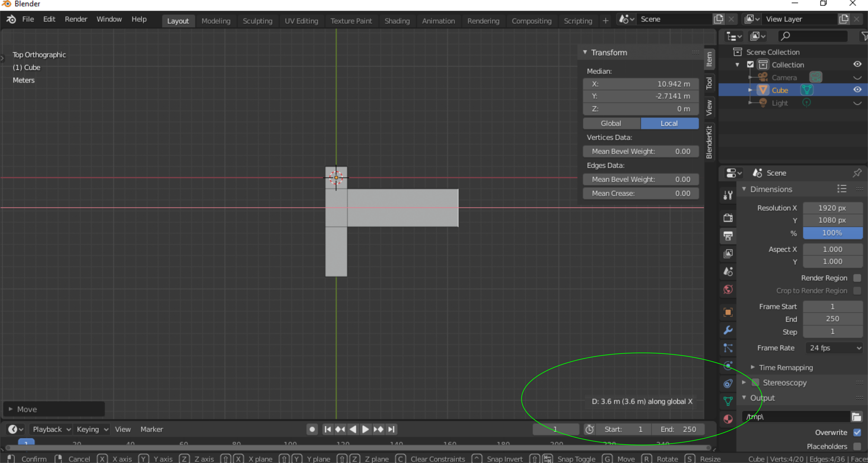The width and height of the screenshot is (868, 463).
Task: Open the Particles properties icon
Action: (x=728, y=348)
